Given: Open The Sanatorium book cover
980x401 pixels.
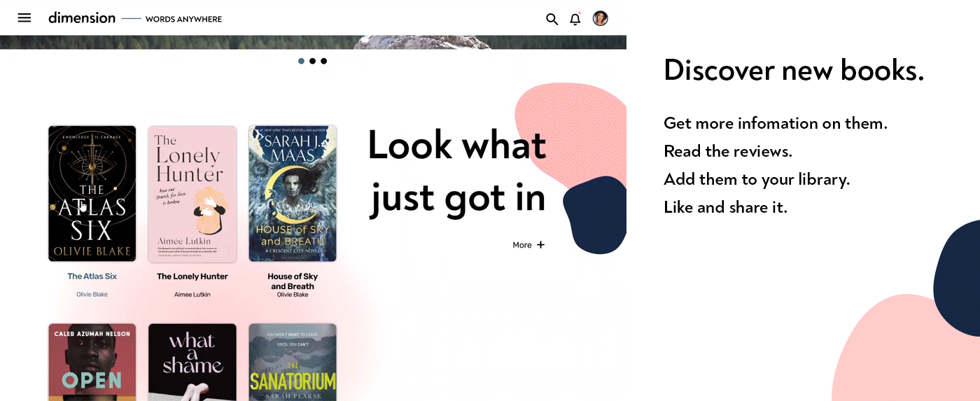Looking at the screenshot, I should [293, 362].
